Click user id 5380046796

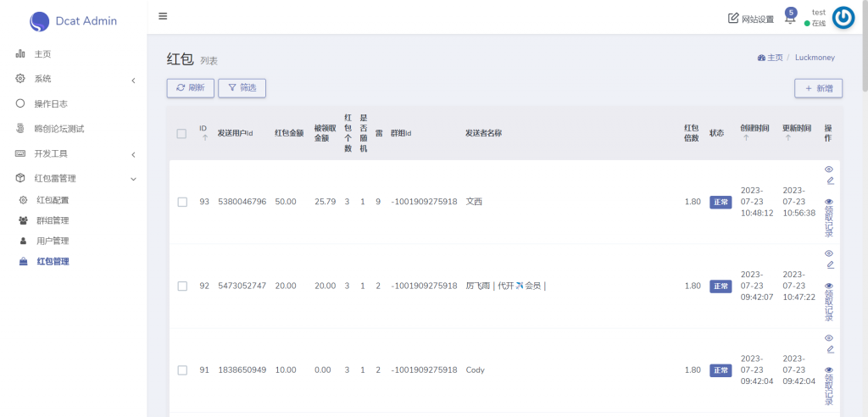point(242,202)
